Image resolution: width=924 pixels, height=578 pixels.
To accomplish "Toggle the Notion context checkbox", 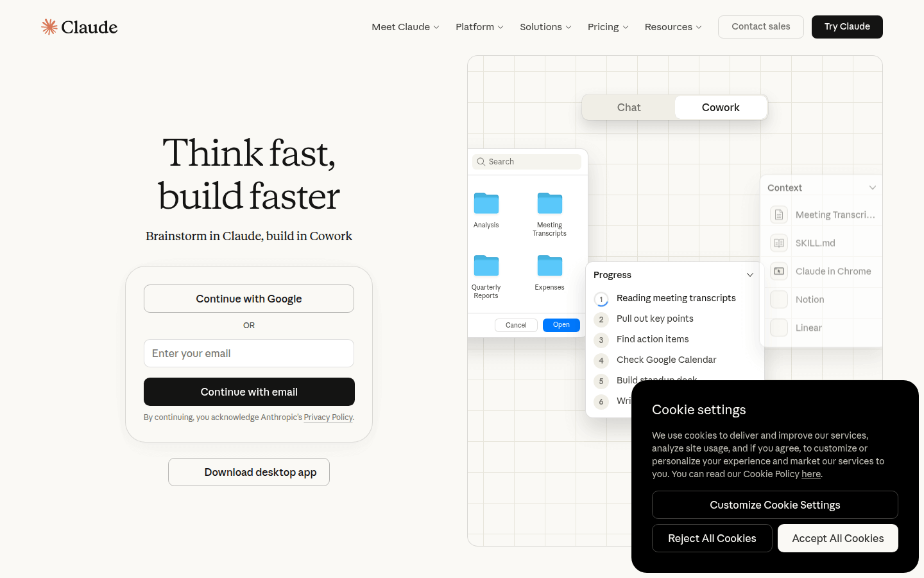I will [x=779, y=299].
